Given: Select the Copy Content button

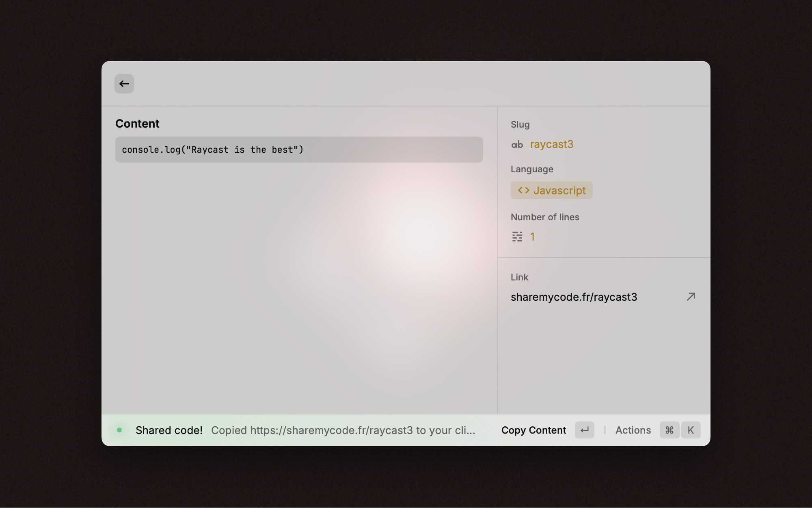Looking at the screenshot, I should tap(534, 430).
